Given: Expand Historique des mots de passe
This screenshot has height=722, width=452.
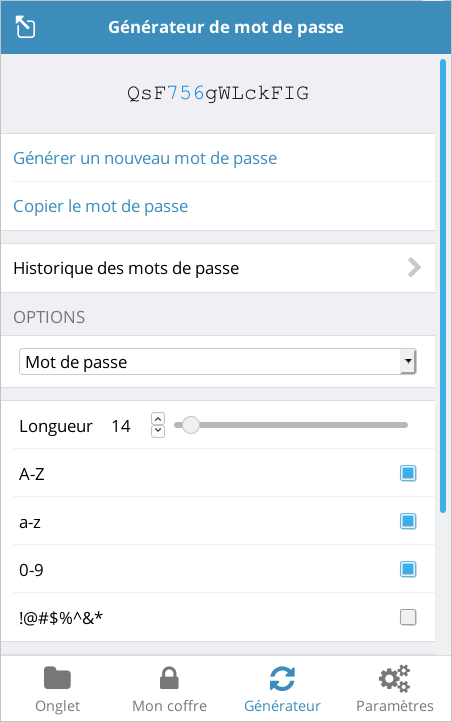Looking at the screenshot, I should tap(218, 268).
